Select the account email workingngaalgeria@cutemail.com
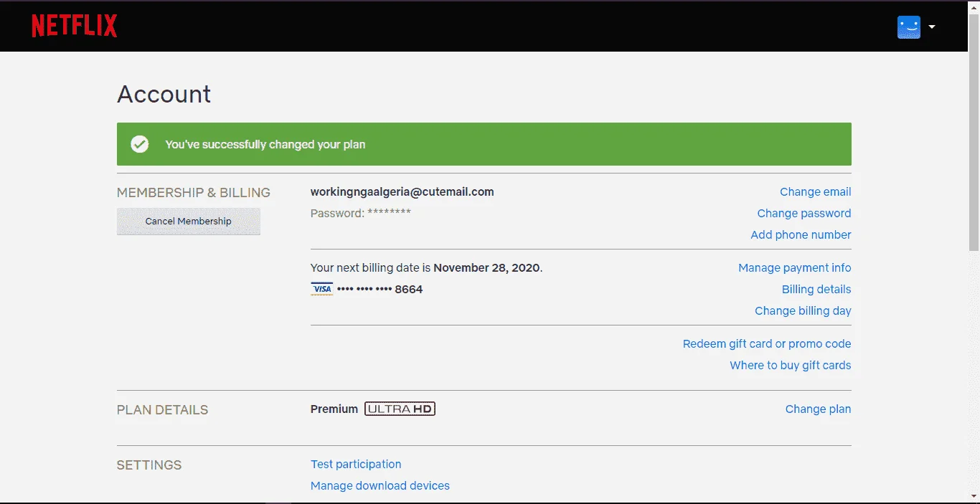 [402, 191]
